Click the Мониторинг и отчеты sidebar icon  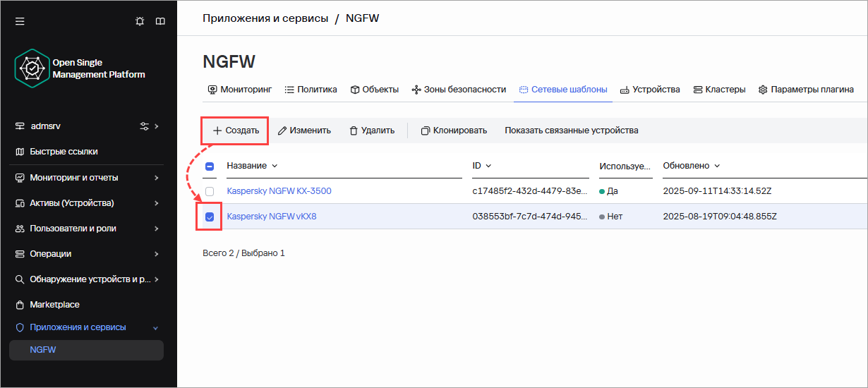(x=20, y=178)
